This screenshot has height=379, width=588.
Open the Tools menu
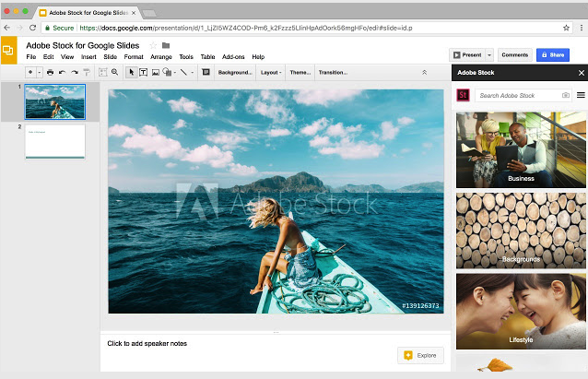(186, 56)
